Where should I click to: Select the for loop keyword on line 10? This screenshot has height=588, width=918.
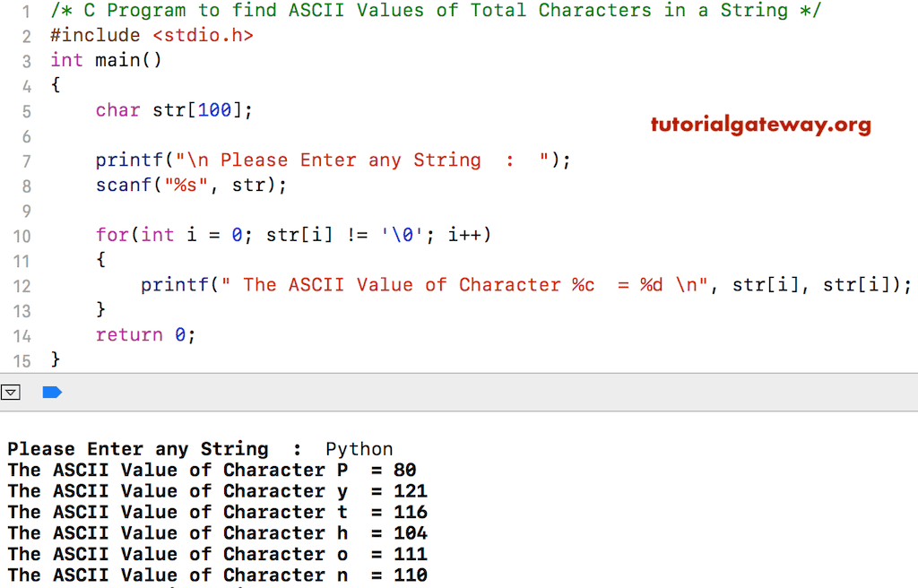click(108, 234)
